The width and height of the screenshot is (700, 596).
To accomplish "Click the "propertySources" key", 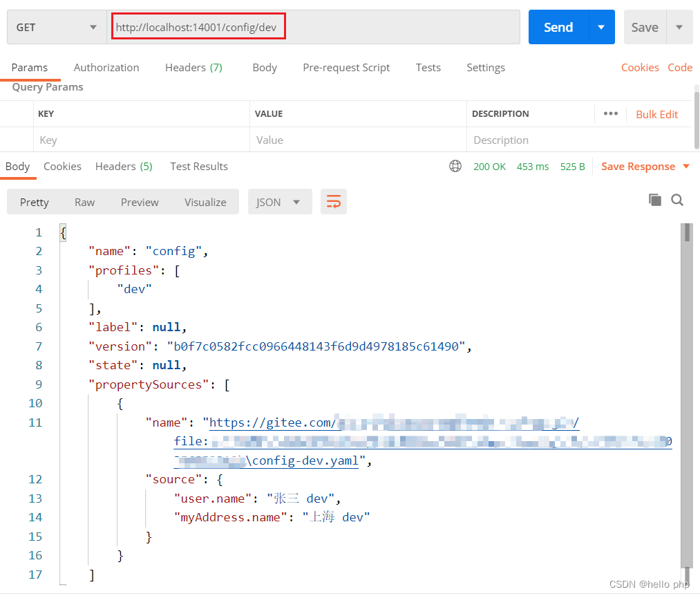I will pos(149,384).
